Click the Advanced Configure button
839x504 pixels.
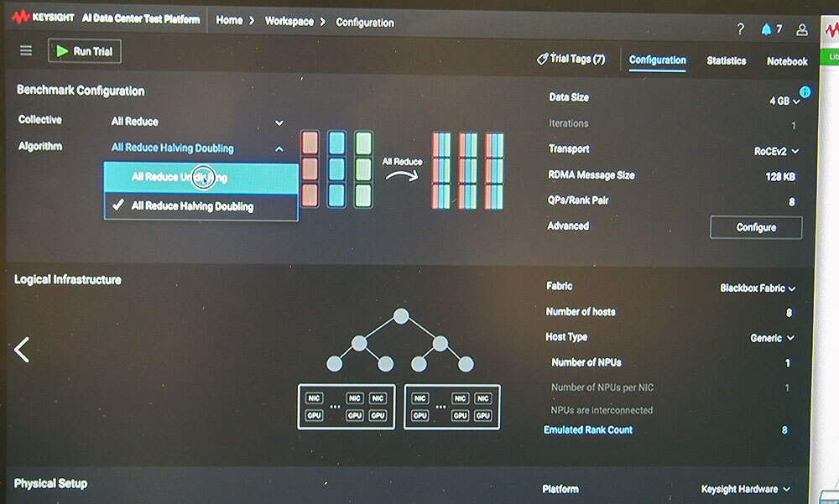(756, 227)
